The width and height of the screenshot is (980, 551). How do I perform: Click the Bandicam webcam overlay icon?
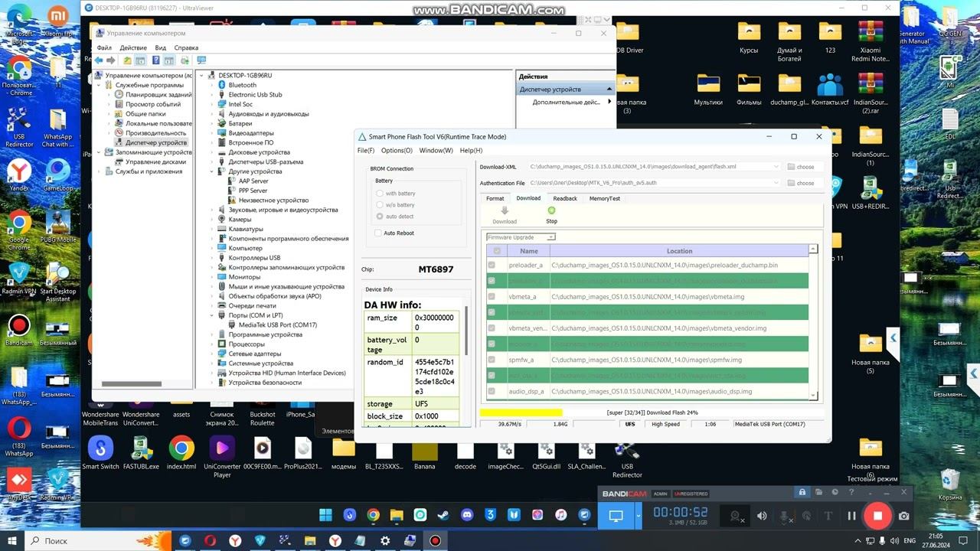coord(737,517)
